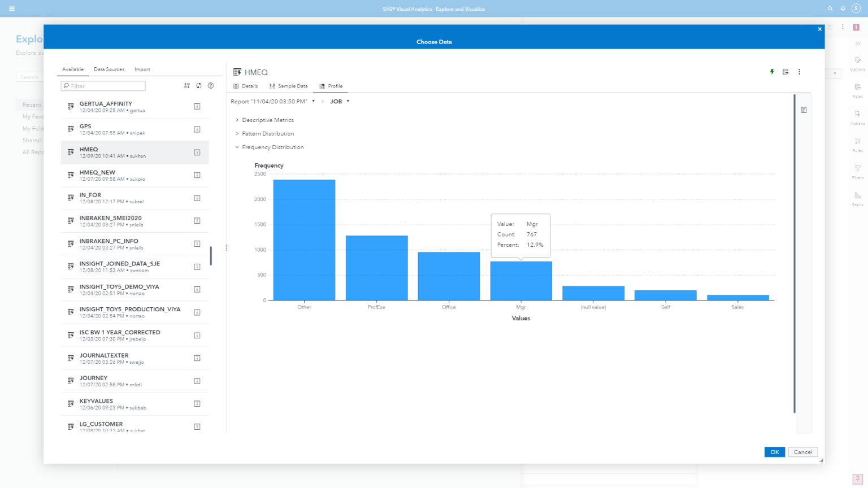The width and height of the screenshot is (868, 488).
Task: Switch to the Data Sources tab
Action: (x=109, y=69)
